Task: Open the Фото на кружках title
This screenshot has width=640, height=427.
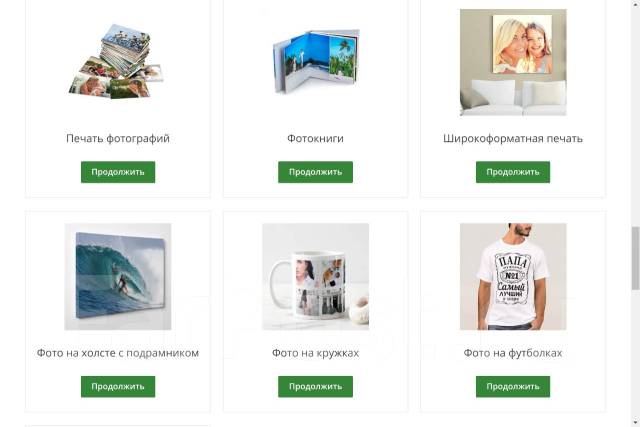Action: click(316, 353)
